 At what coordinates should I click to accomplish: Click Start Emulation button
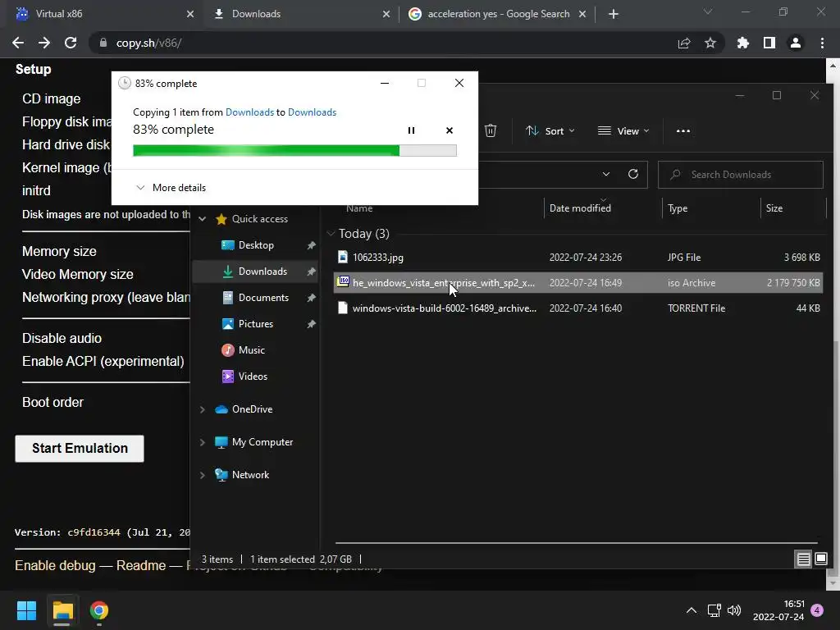80,449
